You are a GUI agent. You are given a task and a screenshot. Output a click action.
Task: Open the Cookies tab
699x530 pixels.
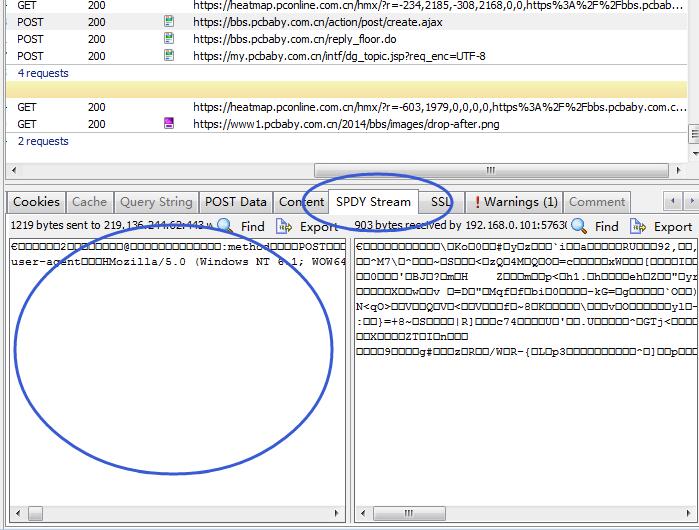(37, 202)
